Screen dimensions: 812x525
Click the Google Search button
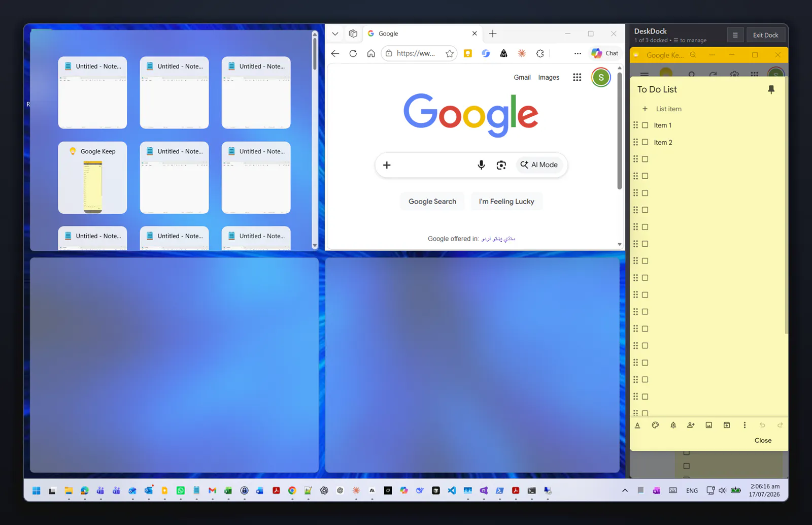tap(432, 202)
